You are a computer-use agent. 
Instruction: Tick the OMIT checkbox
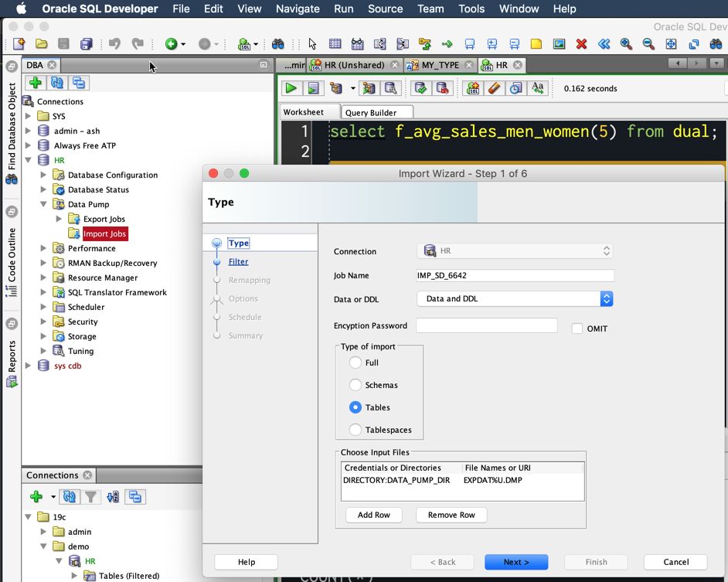[577, 328]
